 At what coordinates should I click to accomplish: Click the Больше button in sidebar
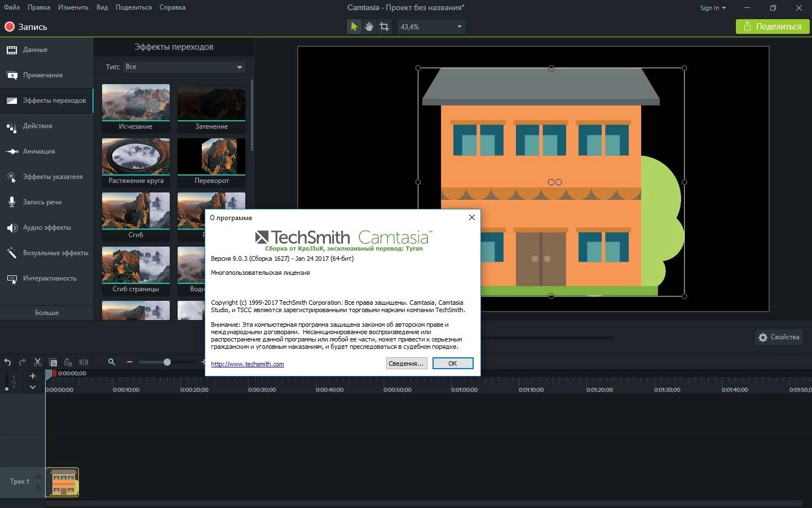pos(47,313)
